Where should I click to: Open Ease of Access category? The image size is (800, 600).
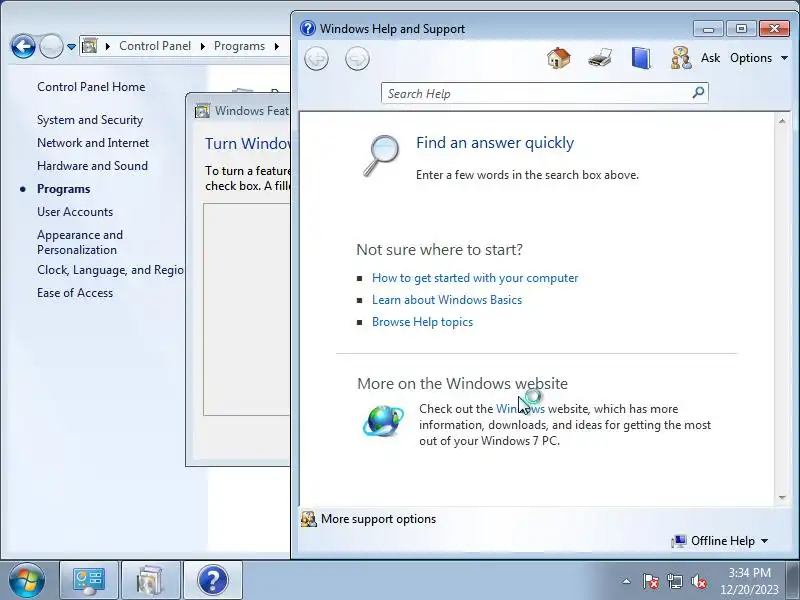(75, 293)
